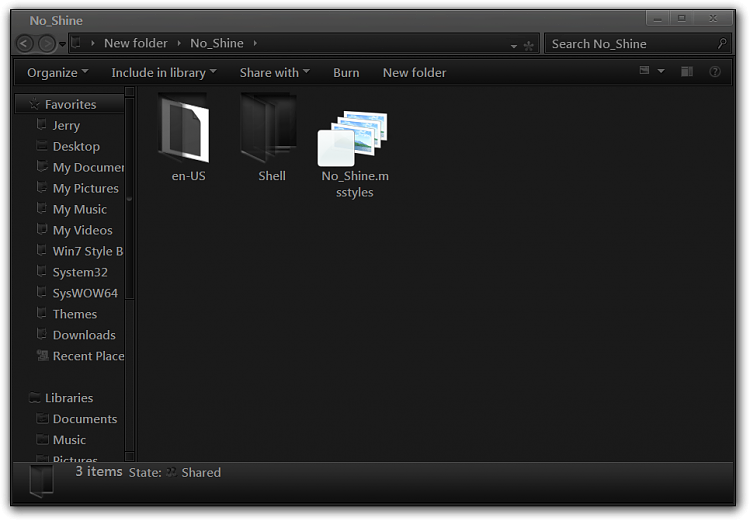Select Favorites header in navigation pane

[x=70, y=104]
